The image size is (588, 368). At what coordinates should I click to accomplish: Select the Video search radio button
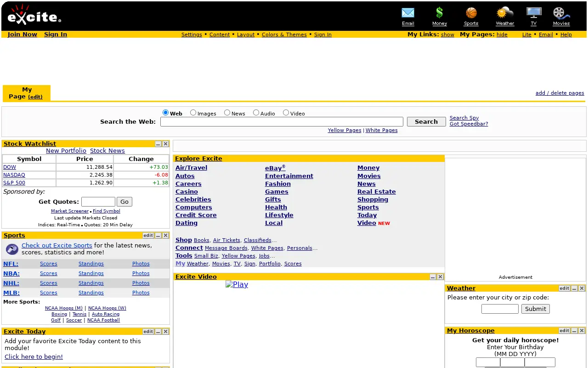coord(286,113)
